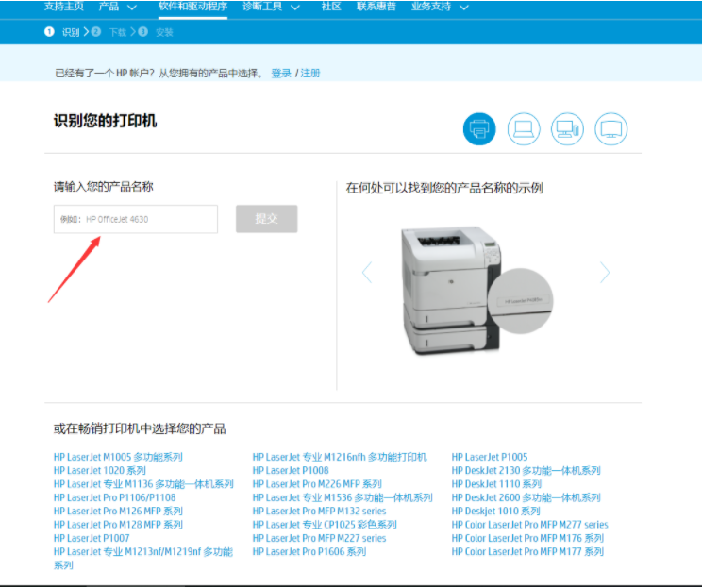Open HP LaserJet Pro M126 MFP link
702x588 pixels.
(118, 511)
